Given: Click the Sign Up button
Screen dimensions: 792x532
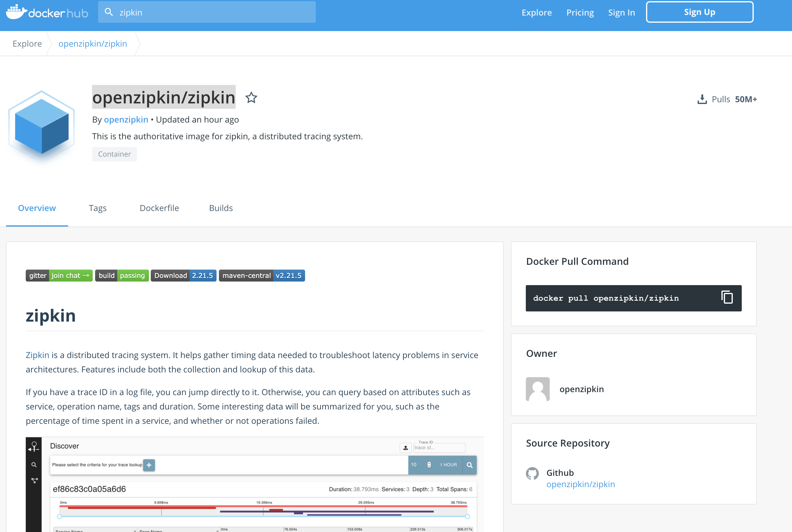Looking at the screenshot, I should 699,12.
